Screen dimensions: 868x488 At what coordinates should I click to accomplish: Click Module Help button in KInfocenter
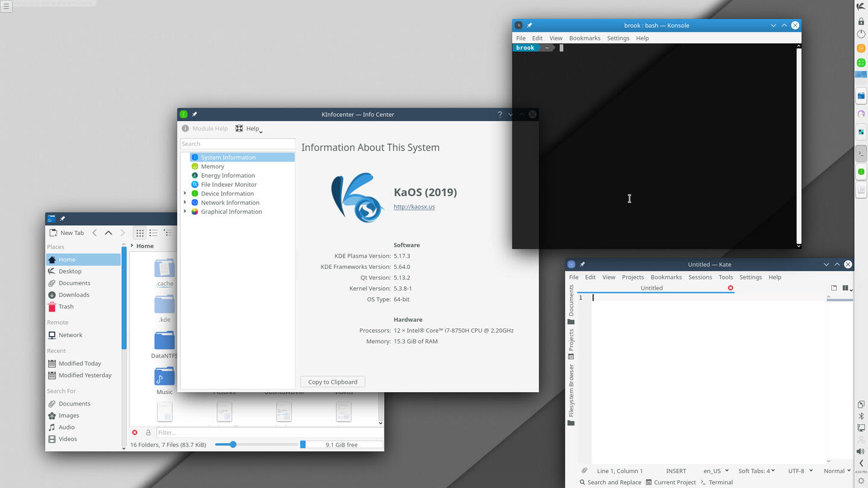coord(205,128)
